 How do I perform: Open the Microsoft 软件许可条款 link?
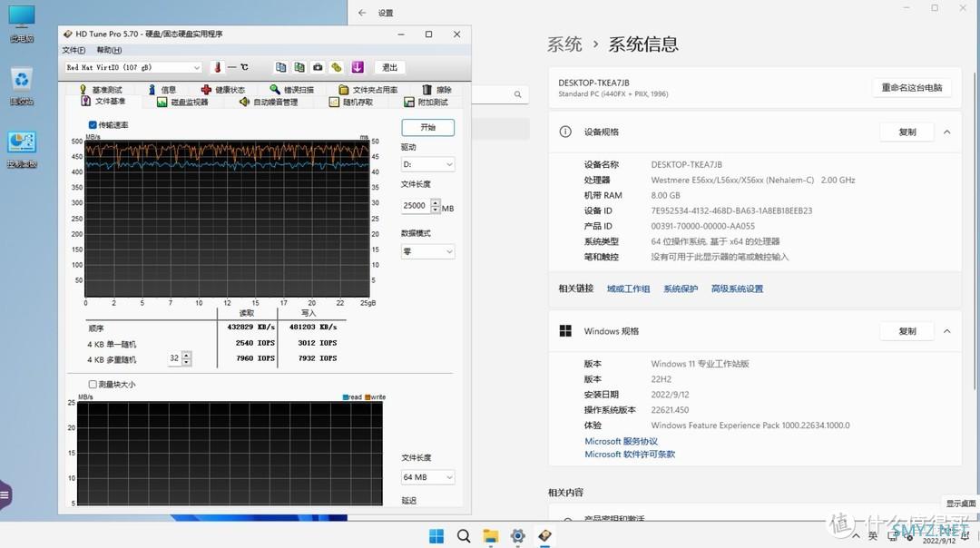(x=630, y=455)
